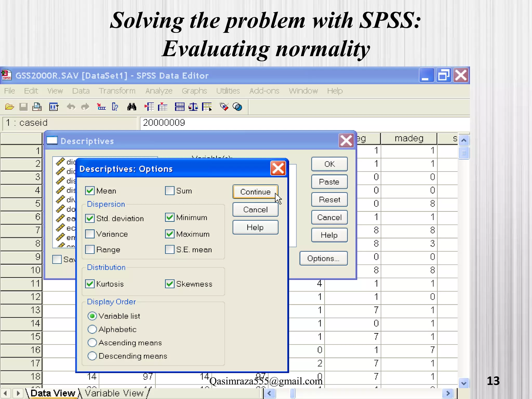Image resolution: width=532 pixels, height=399 pixels.
Task: Click the Find binoculars icon
Action: coord(132,107)
